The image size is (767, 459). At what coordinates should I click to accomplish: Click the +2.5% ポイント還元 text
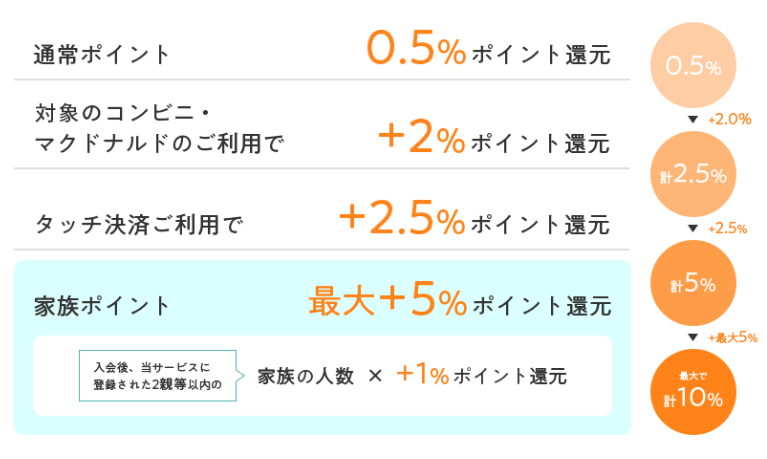point(474,218)
